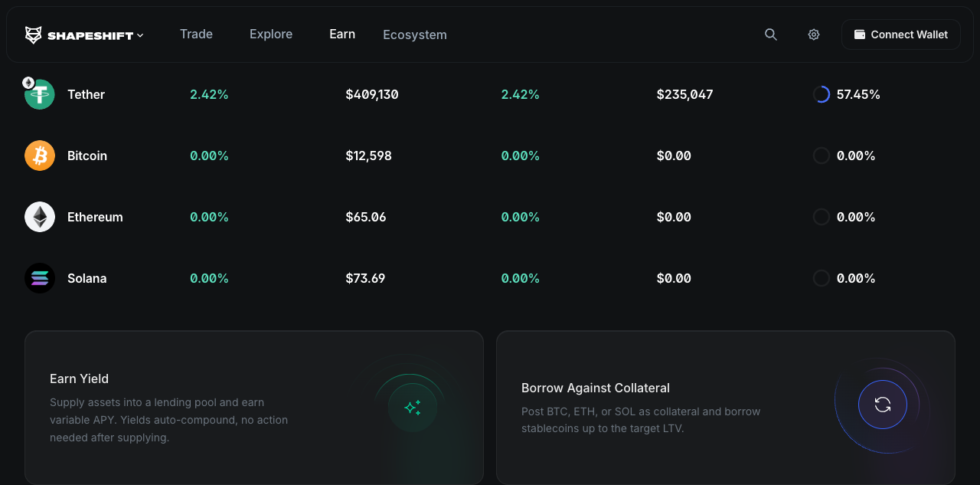Click the refresh icon in Borrow card
980x485 pixels.
[x=883, y=405]
